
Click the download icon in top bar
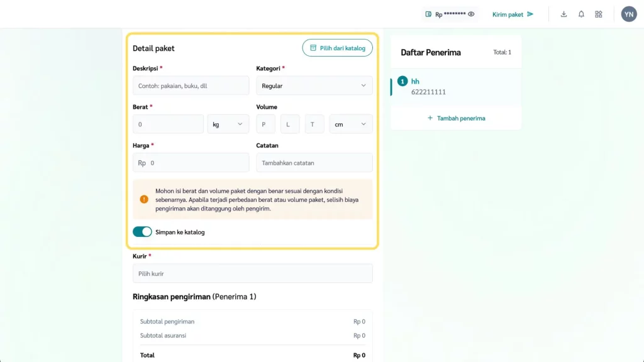(x=563, y=14)
